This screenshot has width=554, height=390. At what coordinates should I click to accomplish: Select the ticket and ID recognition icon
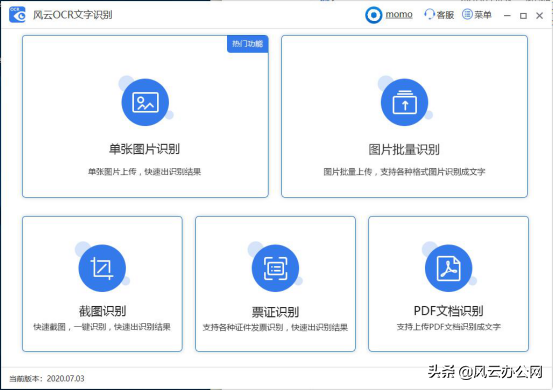click(275, 268)
